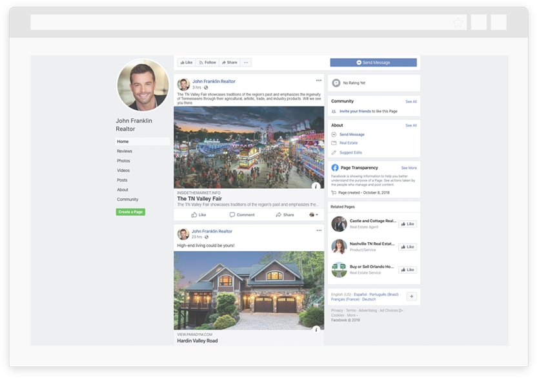Open the Advertising footer link

[x=368, y=311]
